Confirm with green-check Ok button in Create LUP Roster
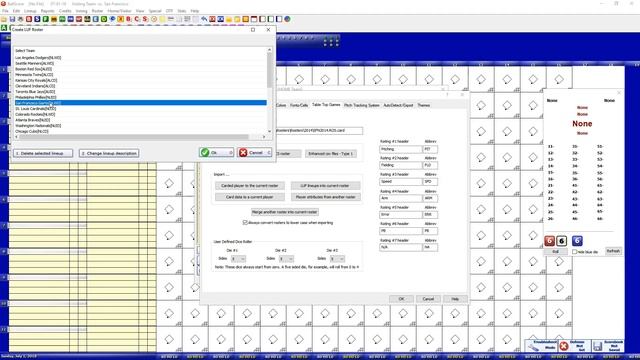 click(217, 153)
